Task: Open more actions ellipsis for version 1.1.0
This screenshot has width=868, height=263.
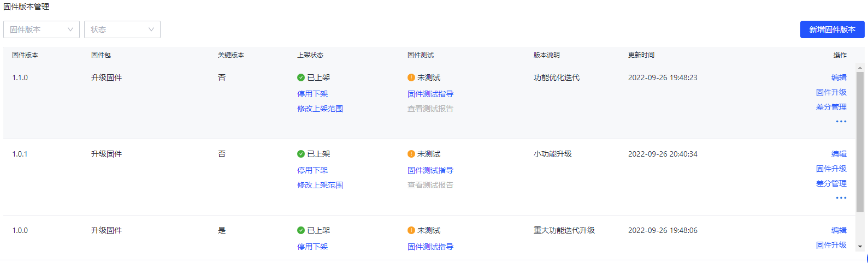Action: tap(841, 122)
